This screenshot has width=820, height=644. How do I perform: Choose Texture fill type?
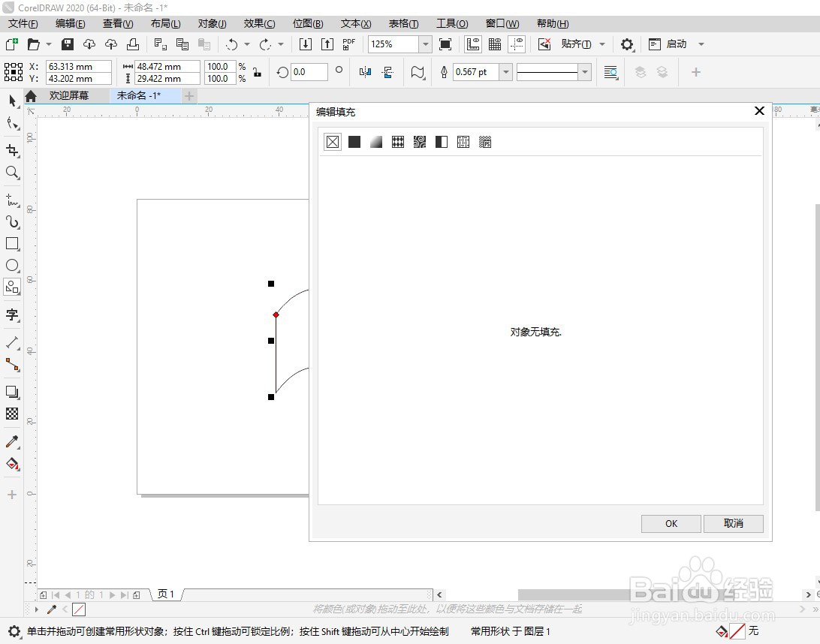[463, 142]
